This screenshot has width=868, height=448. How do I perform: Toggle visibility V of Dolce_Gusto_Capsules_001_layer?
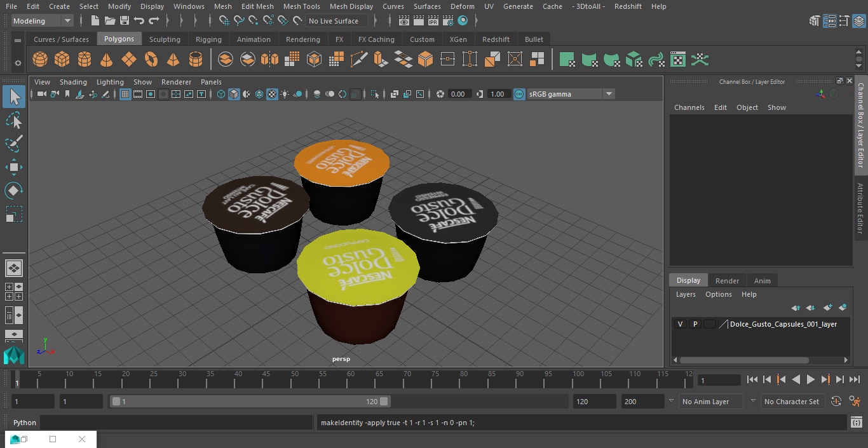tap(680, 324)
